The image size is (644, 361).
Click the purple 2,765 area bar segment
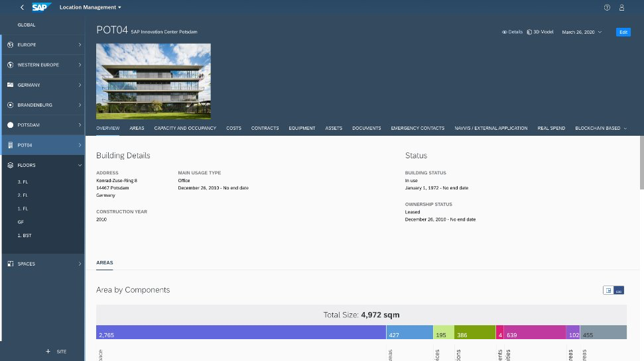tap(241, 333)
